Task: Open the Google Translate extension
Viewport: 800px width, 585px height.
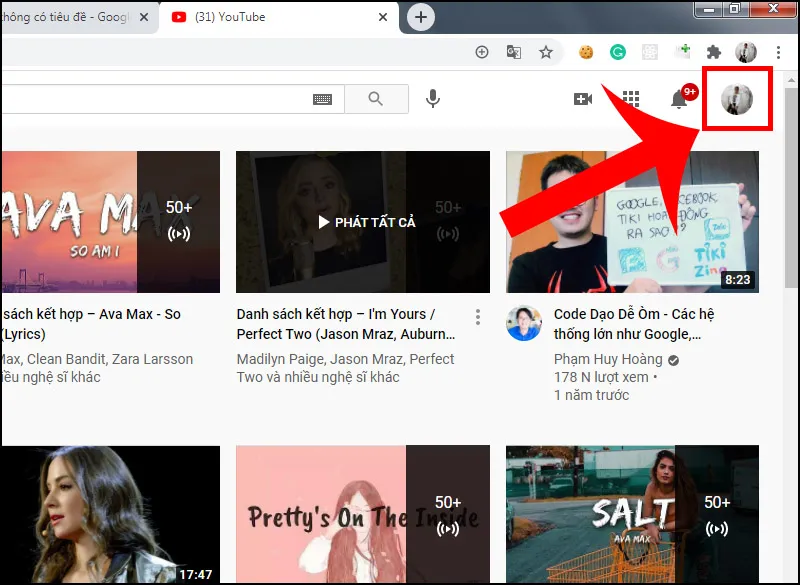Action: (513, 52)
